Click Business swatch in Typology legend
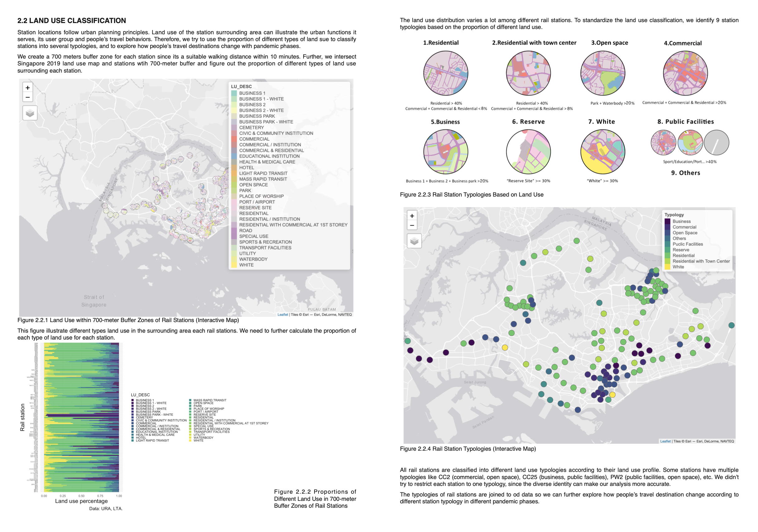The image size is (758, 532). (x=668, y=221)
